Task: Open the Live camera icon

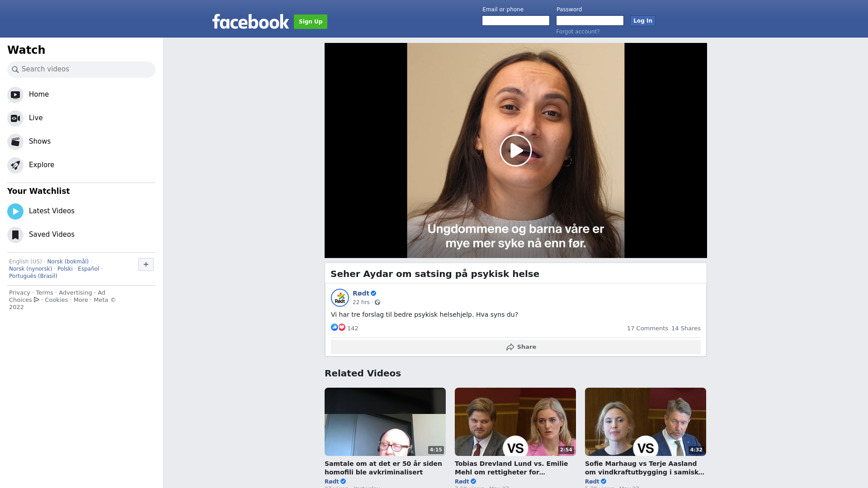Action: (15, 118)
